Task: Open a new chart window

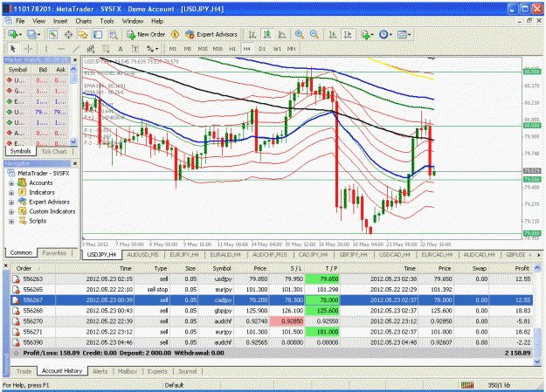Action: click(x=14, y=34)
